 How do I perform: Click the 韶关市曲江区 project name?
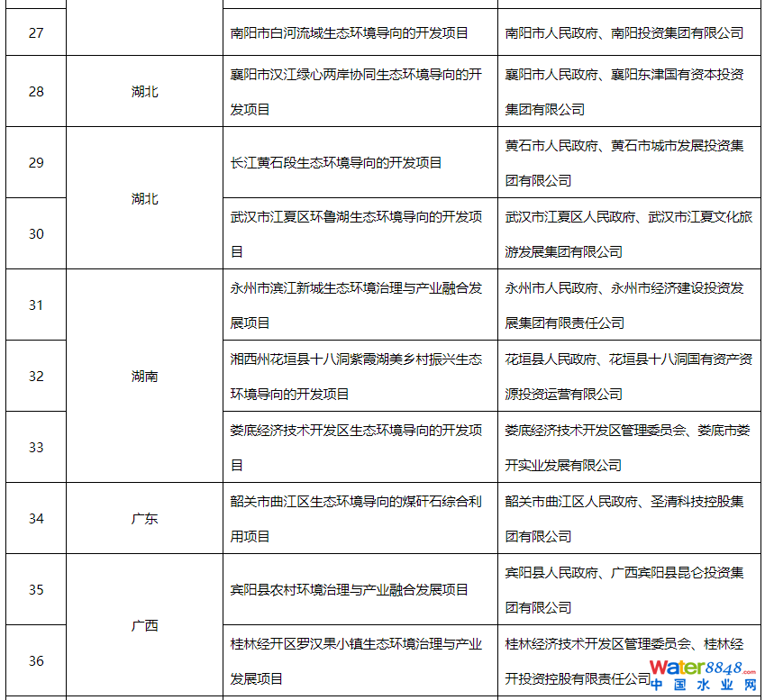(357, 518)
